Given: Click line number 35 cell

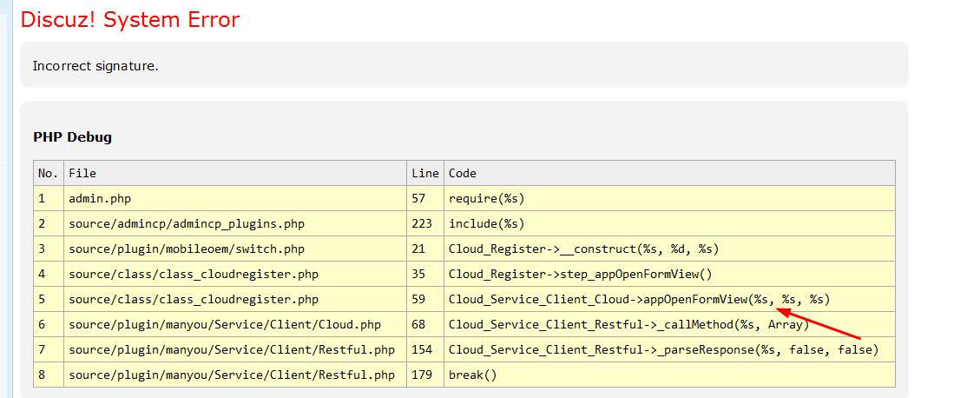Looking at the screenshot, I should pyautogui.click(x=425, y=274).
